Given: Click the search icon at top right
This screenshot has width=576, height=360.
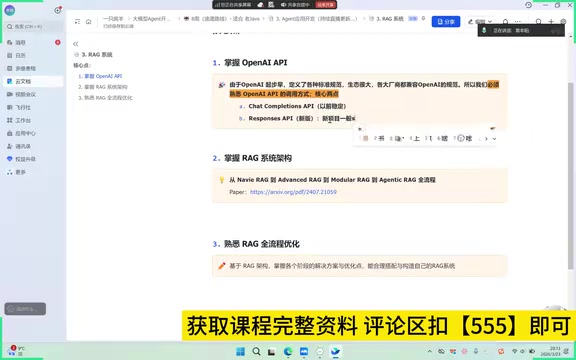Looking at the screenshot, I should coord(538,22).
